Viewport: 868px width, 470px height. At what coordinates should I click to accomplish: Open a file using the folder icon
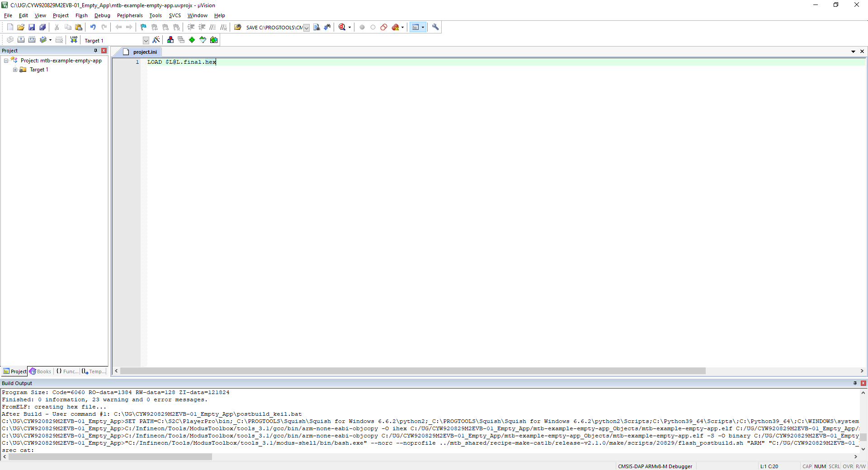(21, 27)
